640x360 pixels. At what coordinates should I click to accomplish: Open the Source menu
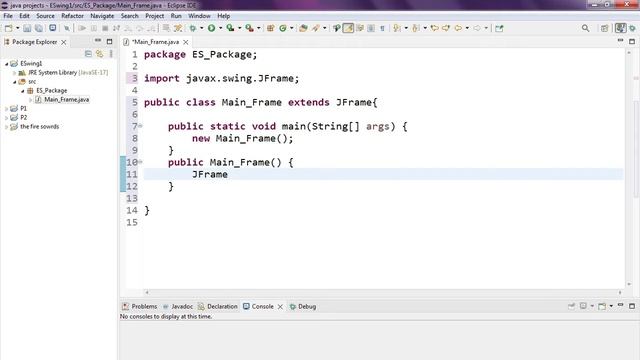pyautogui.click(x=45, y=16)
